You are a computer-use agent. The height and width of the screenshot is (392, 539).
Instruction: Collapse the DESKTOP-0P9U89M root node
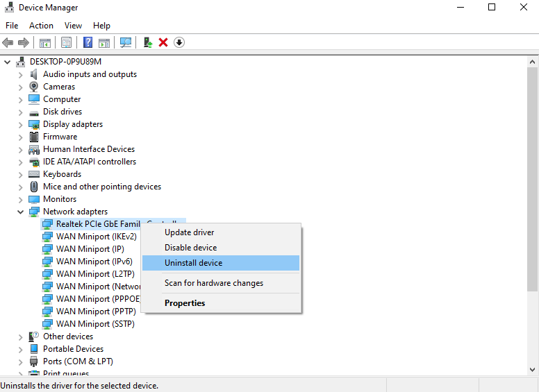(x=8, y=62)
